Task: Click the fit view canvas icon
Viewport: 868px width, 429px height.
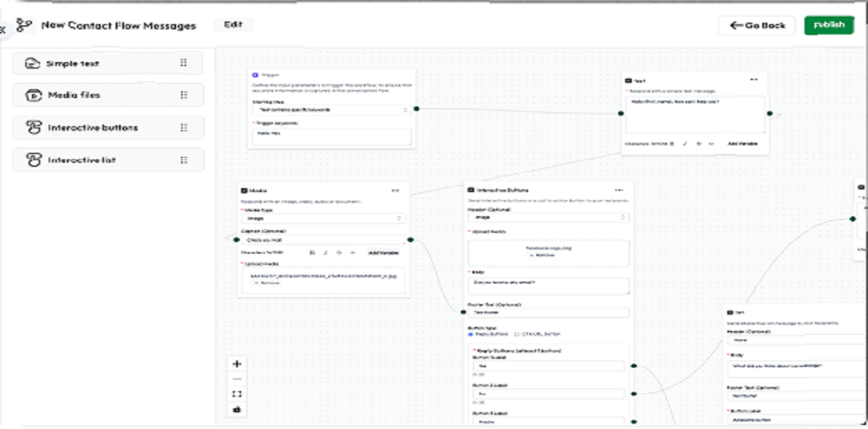Action: (236, 394)
